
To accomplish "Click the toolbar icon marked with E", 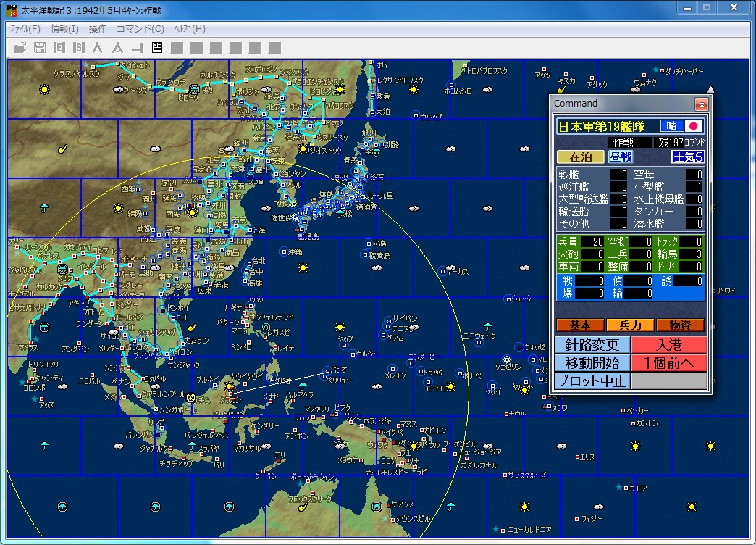I will 59,47.
